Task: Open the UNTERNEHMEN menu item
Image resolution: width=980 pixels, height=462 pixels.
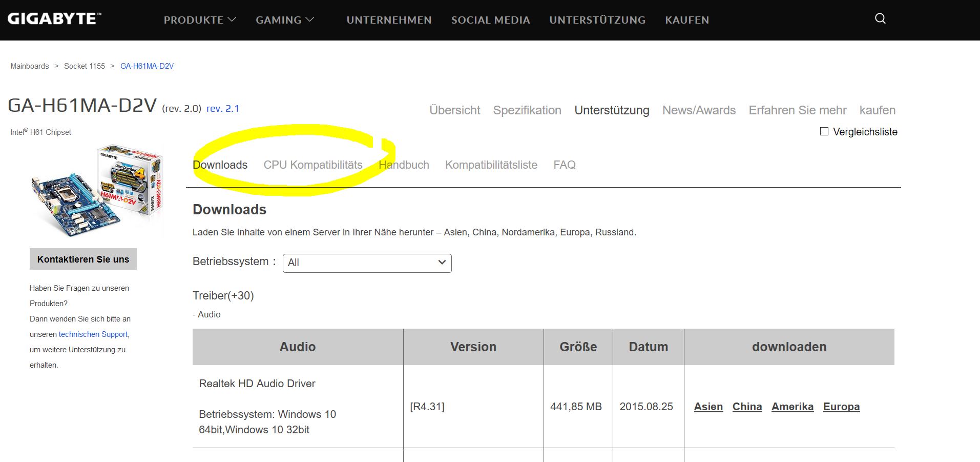Action: [389, 20]
